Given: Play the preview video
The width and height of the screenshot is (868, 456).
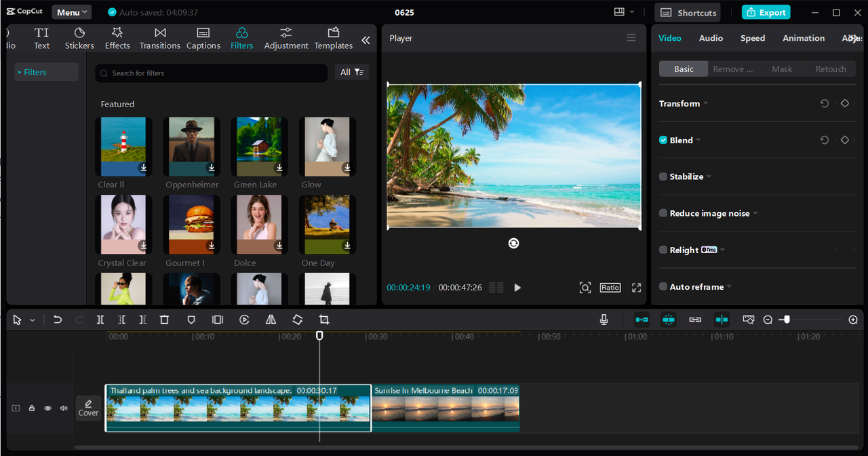Looking at the screenshot, I should tap(517, 288).
